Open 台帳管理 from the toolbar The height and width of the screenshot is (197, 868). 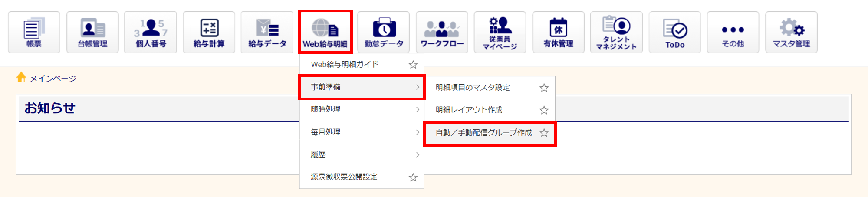pos(92,32)
